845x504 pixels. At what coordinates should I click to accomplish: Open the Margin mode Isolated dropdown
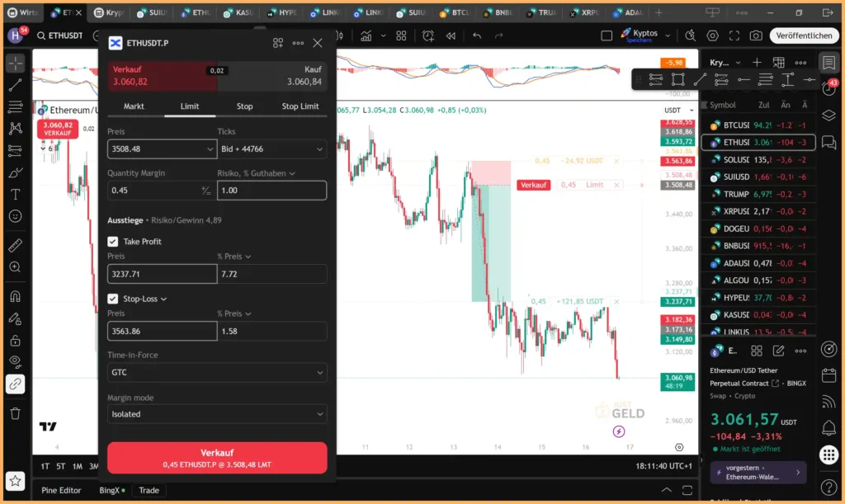tap(217, 414)
